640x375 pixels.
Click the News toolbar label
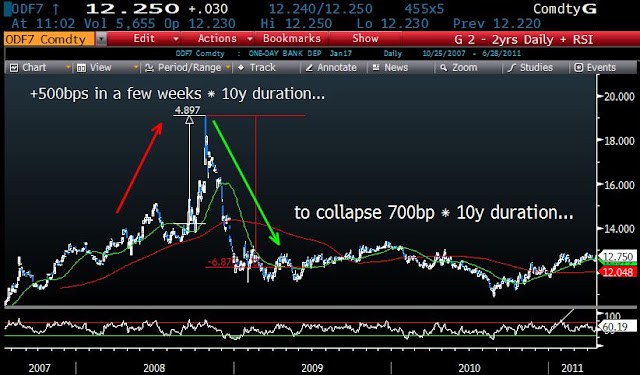396,67
